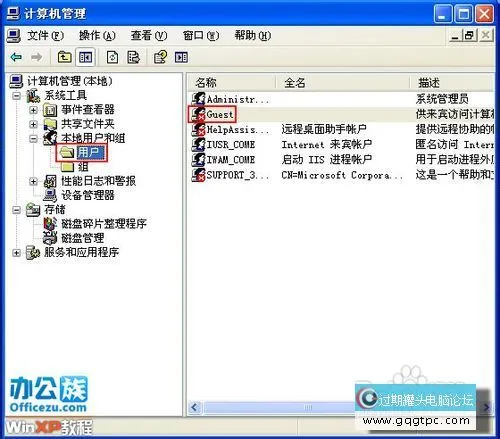Click the IUSR_COME user name
500x439 pixels.
[x=231, y=145]
